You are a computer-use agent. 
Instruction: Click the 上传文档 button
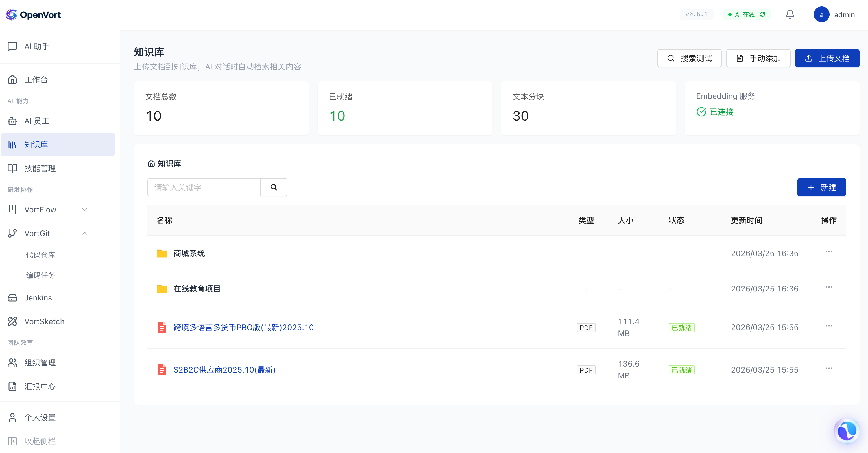(x=827, y=58)
